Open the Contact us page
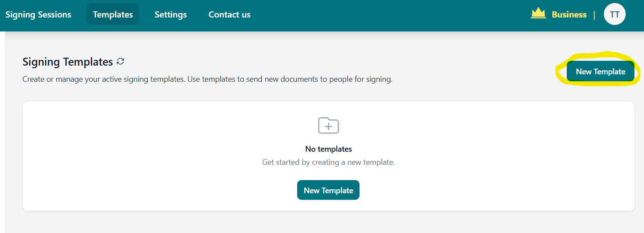Screen dimensions: 644x233 [x=230, y=14]
